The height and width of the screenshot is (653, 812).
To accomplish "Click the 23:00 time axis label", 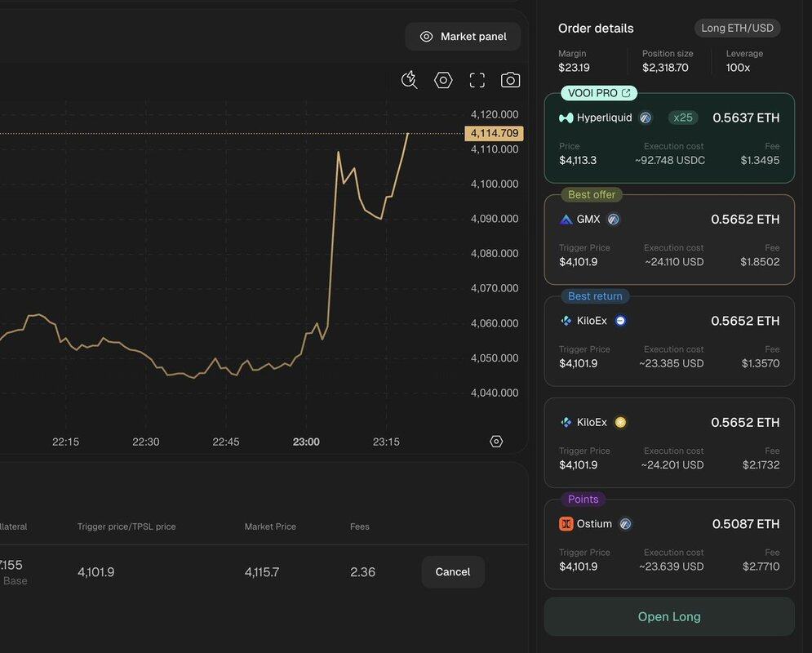I will [x=306, y=442].
